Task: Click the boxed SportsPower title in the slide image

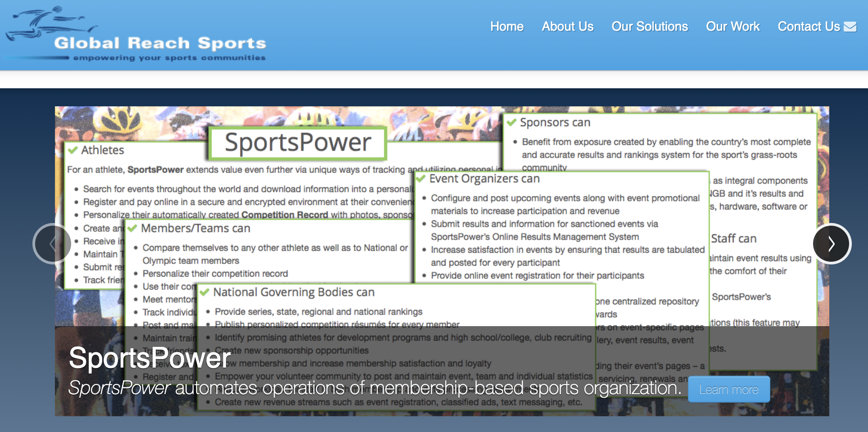Action: pos(298,143)
